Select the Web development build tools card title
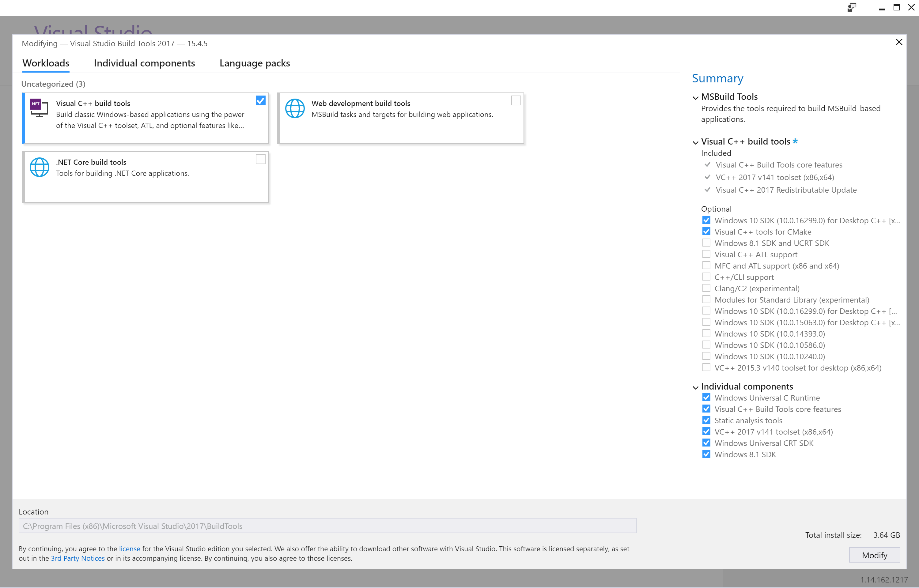Screen dimensions: 919x588 [361, 103]
